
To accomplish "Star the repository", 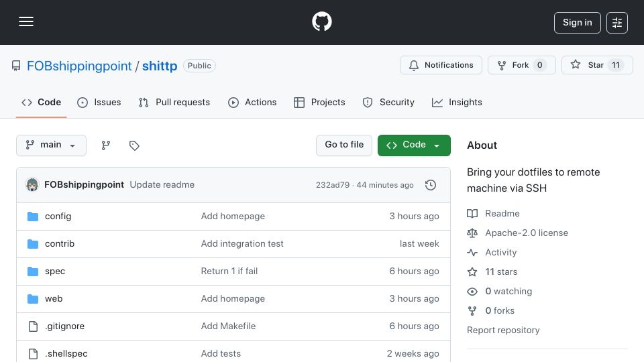I will 597,65.
